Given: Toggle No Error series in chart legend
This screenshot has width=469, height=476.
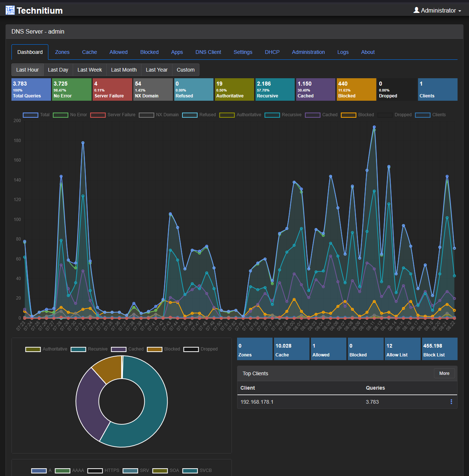Looking at the screenshot, I should coord(70,115).
